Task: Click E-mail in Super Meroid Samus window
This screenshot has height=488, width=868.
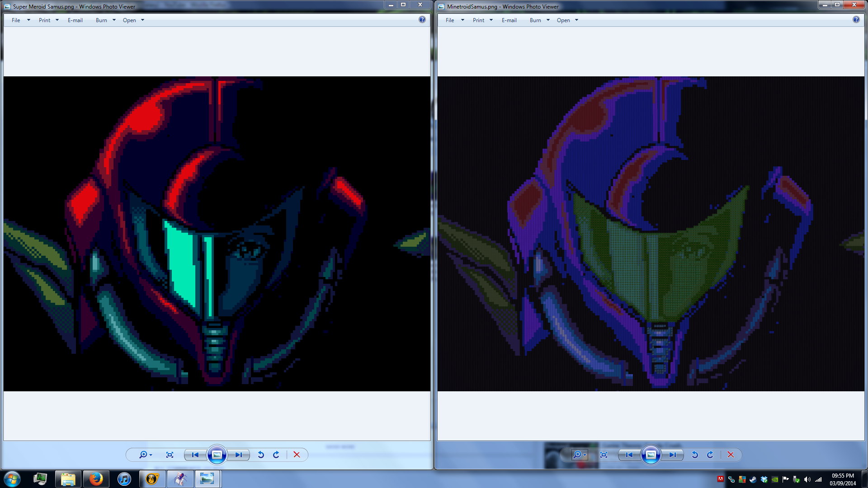Action: 75,20
